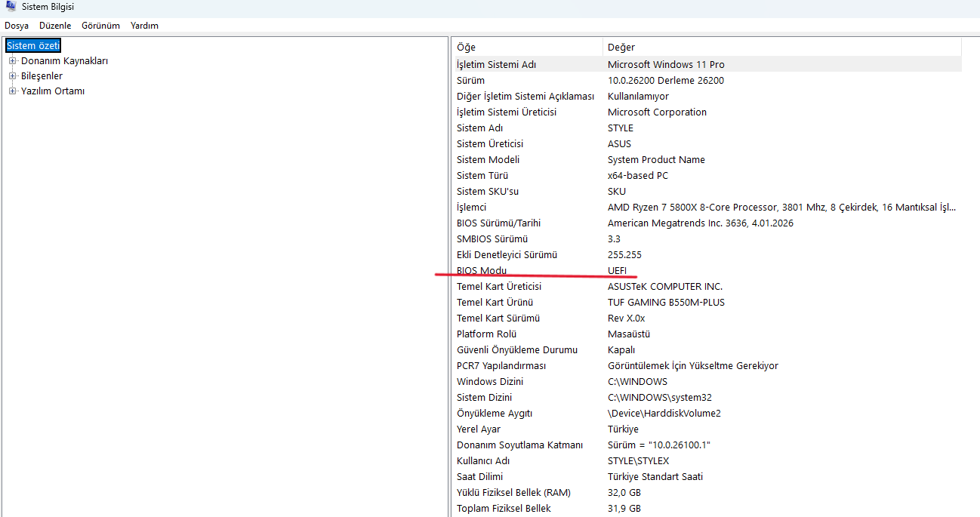The height and width of the screenshot is (517, 980).
Task: Click the ASUS manufacturer value
Action: (619, 144)
